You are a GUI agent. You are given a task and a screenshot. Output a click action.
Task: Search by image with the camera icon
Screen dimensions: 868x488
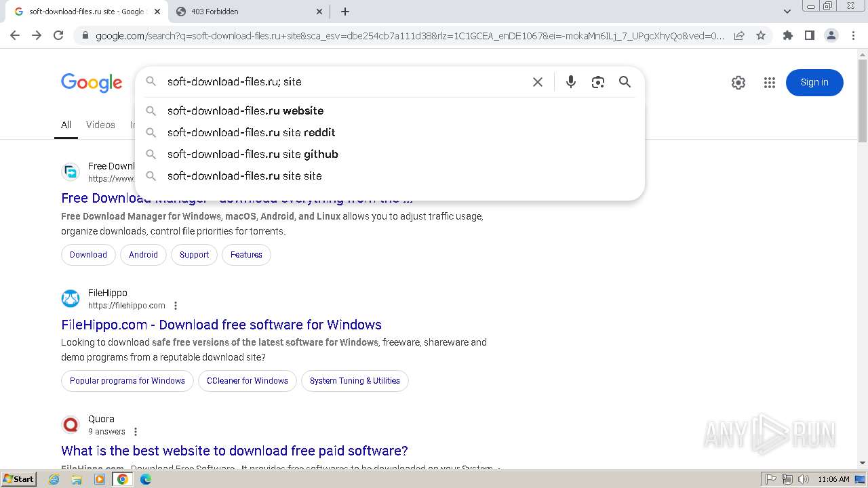[x=597, y=82]
